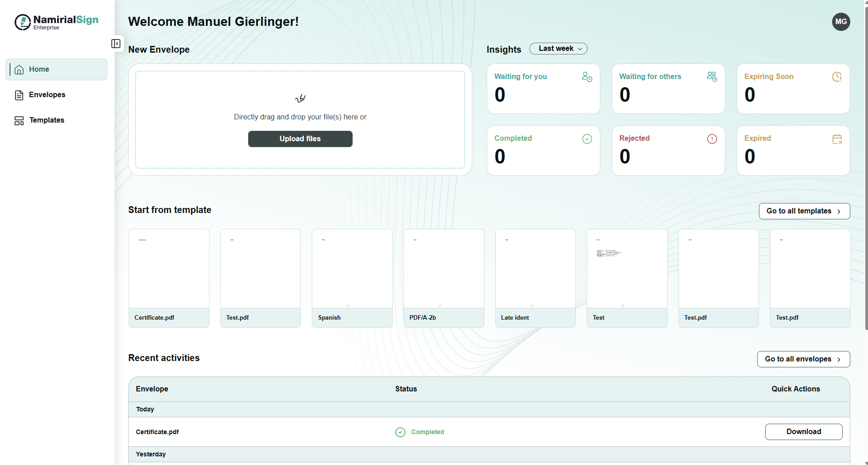Download the Certificate.pdf envelope
This screenshot has height=465, width=868.
[x=803, y=432]
